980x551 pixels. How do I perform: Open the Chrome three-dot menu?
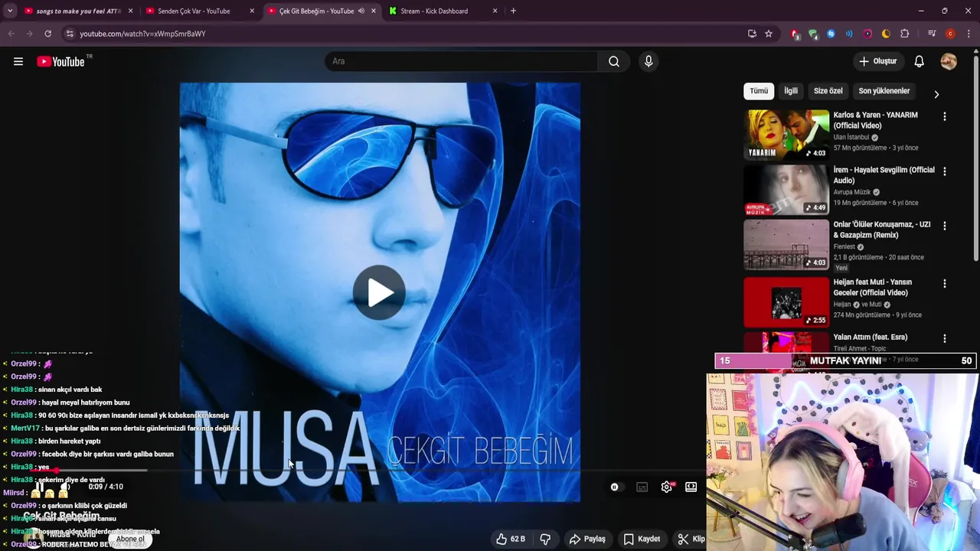(x=968, y=34)
